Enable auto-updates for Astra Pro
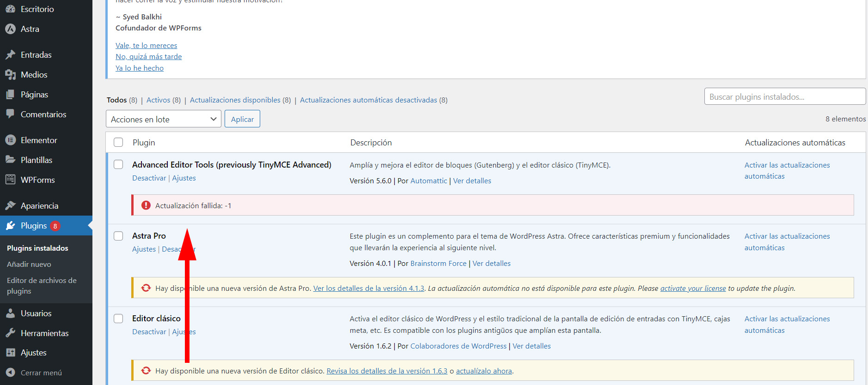Screen dimensions: 868x385 tap(787, 242)
